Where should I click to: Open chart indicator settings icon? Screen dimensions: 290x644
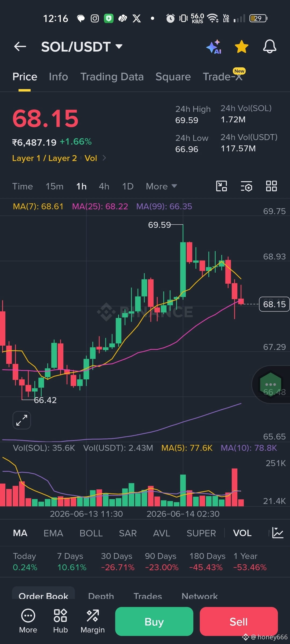[x=247, y=186]
